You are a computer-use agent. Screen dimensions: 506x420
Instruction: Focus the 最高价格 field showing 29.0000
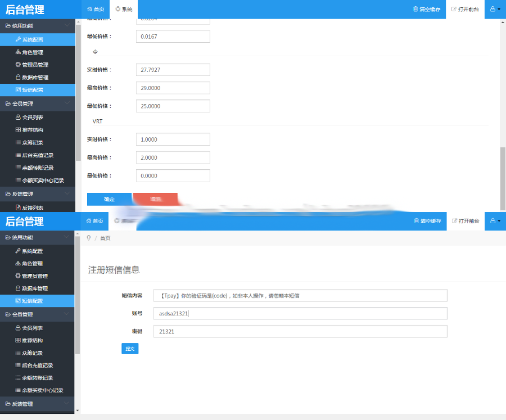[x=173, y=88]
